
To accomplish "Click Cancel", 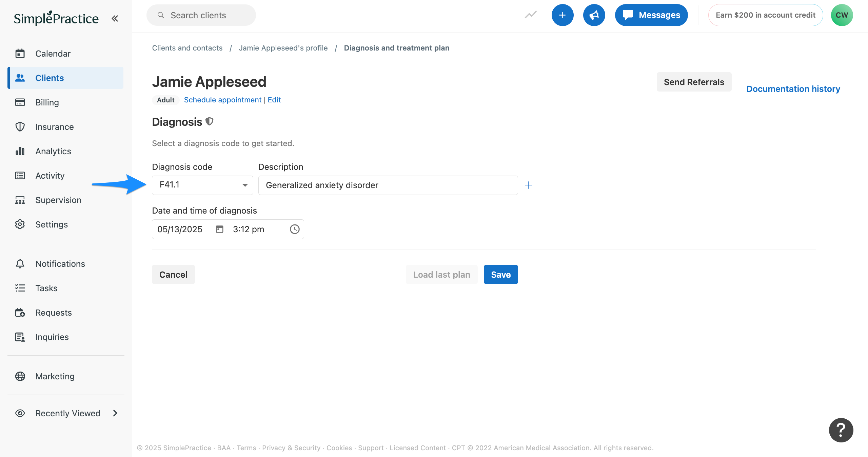I will pos(173,275).
